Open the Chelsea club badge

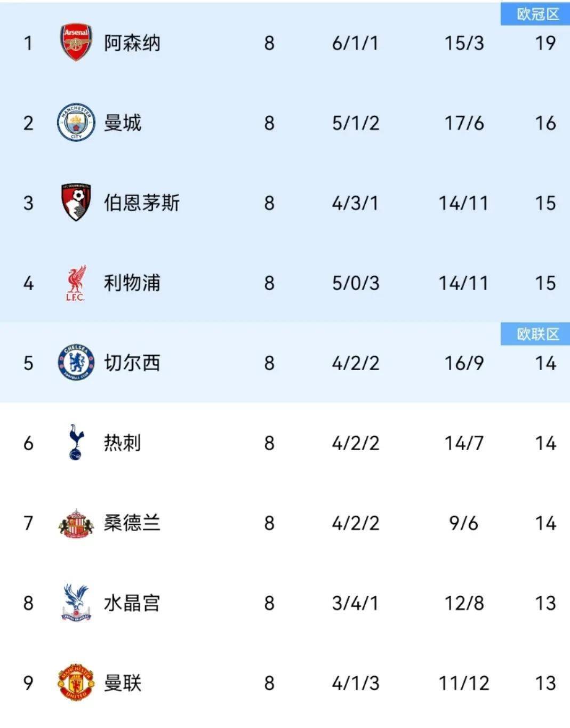[76, 363]
